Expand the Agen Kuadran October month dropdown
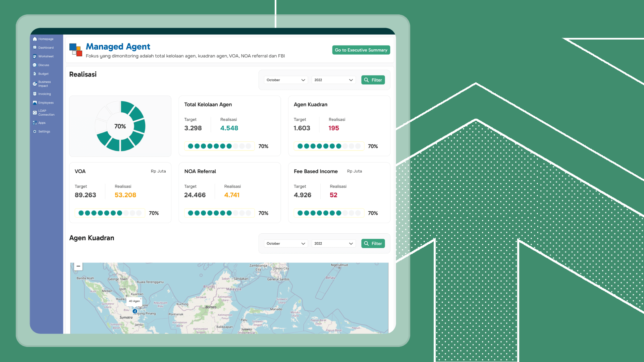The height and width of the screenshot is (362, 644). pyautogui.click(x=285, y=244)
